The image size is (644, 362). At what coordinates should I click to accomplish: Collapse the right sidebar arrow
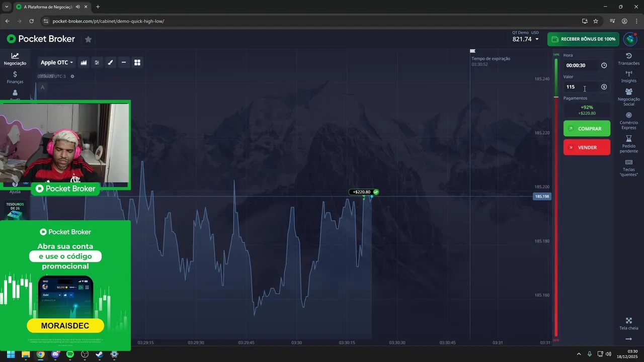coord(629,339)
